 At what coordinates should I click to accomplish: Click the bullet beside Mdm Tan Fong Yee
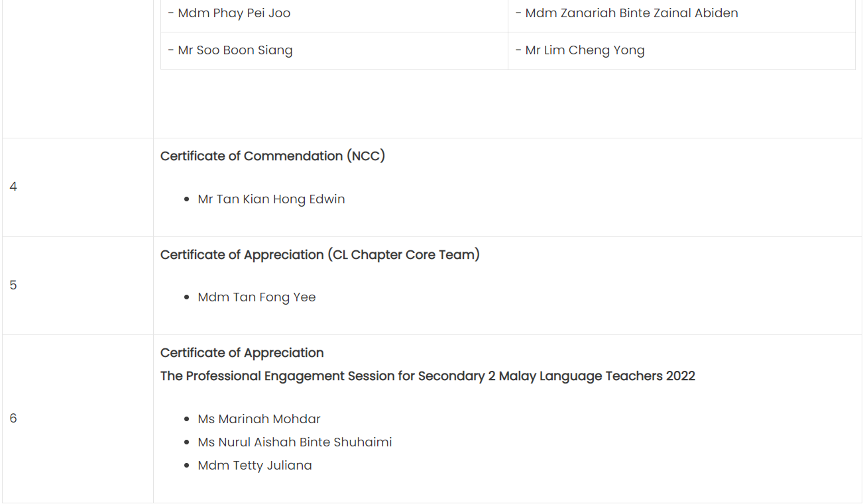(188, 298)
